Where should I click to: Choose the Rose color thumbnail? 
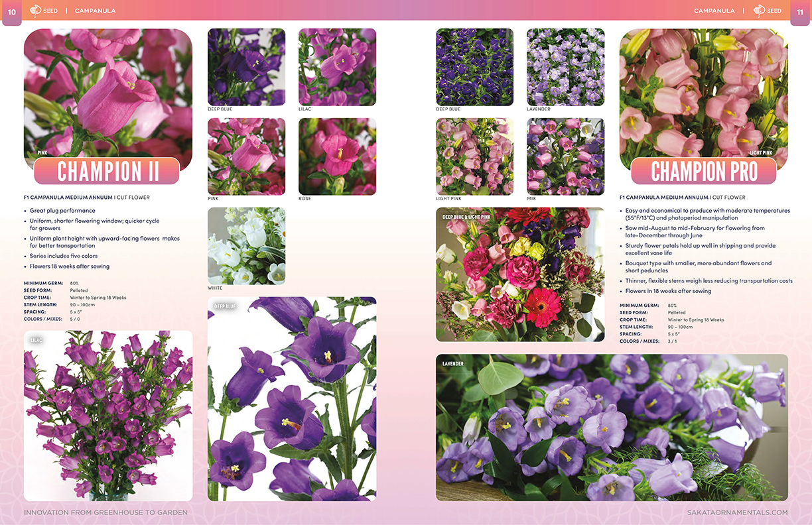[337, 156]
